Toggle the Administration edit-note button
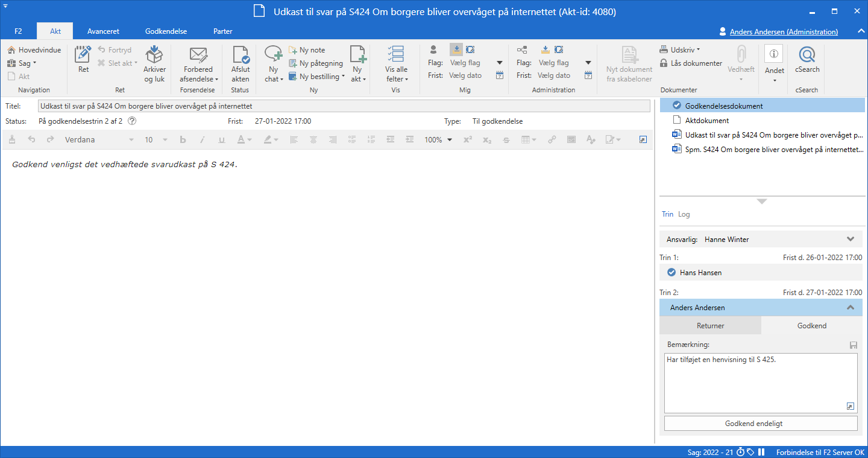868x458 pixels. pos(559,49)
